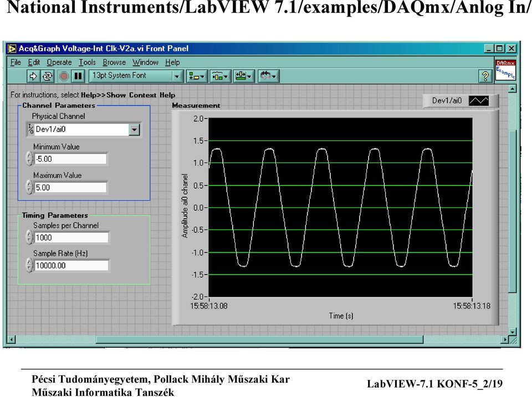Screen dimensions: 532x397
Task: Open the Edit menu
Action: click(34, 63)
